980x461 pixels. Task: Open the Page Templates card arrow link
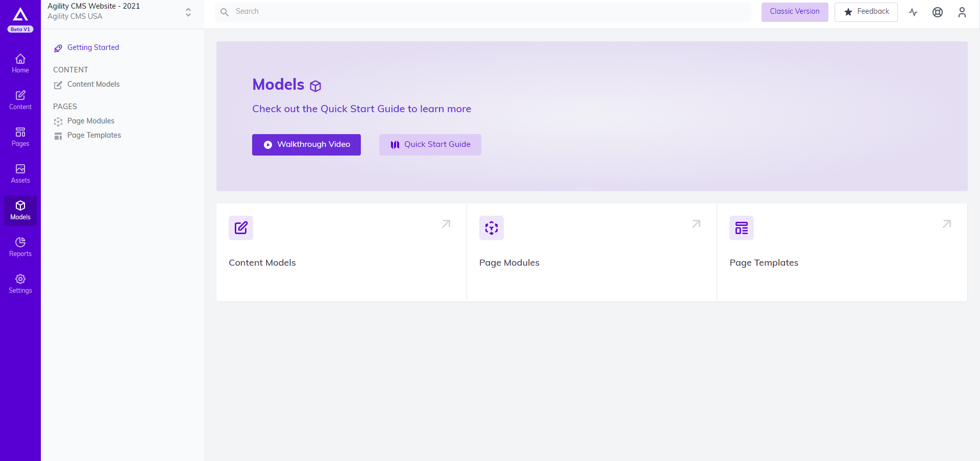947,224
